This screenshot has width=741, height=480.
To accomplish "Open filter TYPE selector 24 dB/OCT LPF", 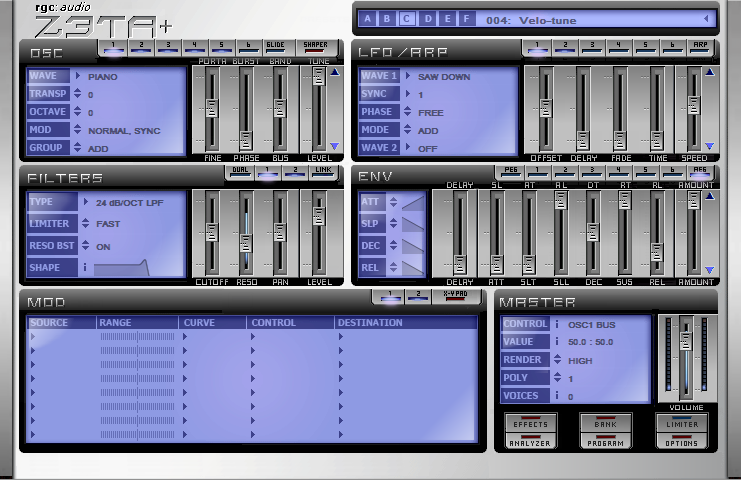I will click(x=86, y=202).
